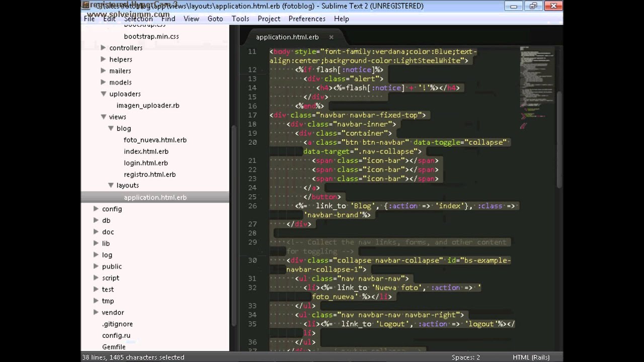The image size is (644, 362).
Task: Click the "bs-example-" id text
Action: tap(488, 260)
